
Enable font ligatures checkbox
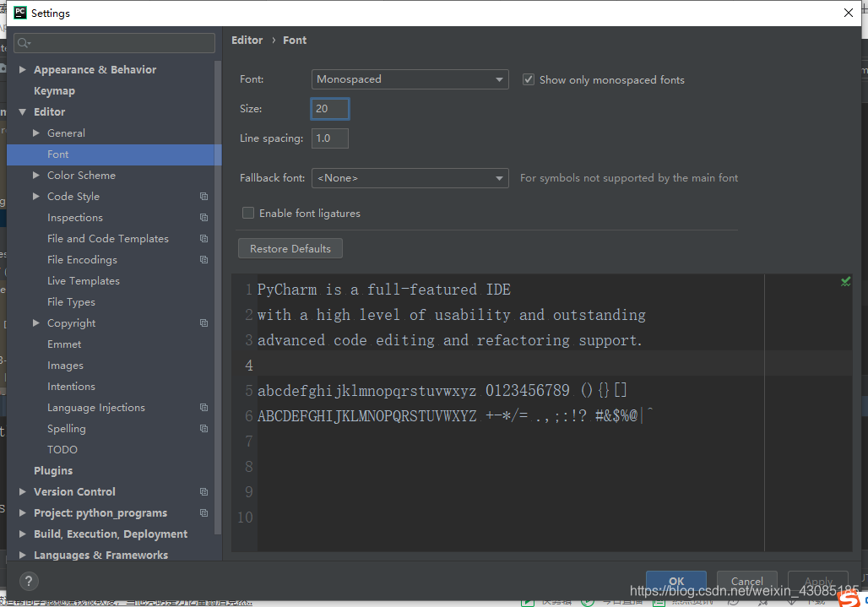248,213
